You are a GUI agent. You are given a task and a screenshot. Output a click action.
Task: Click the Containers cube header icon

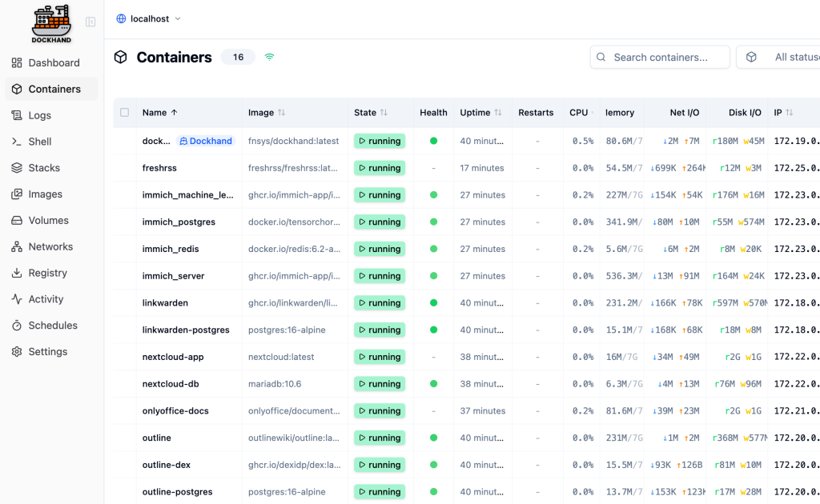tap(121, 57)
